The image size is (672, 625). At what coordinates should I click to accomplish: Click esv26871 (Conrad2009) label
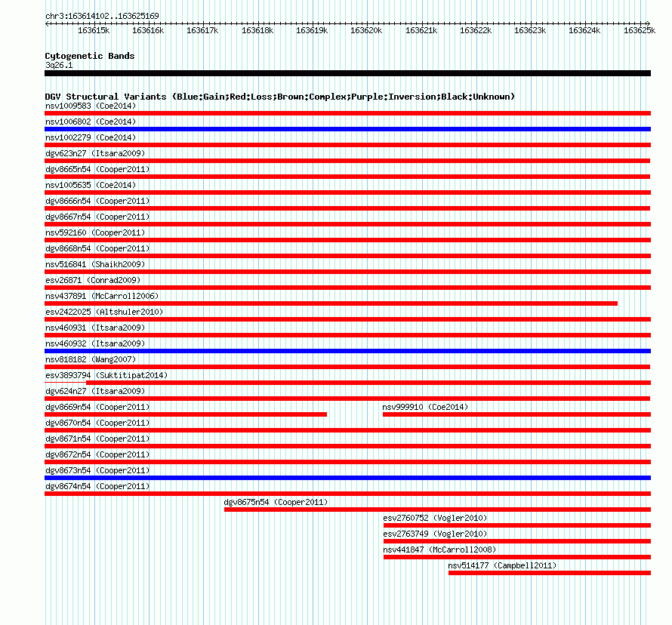click(x=93, y=280)
